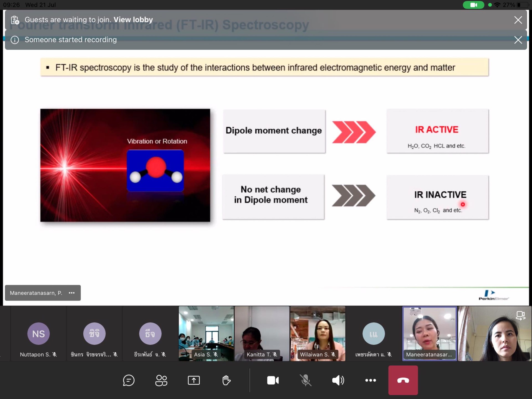Open options for Maneeratanasarn, P. presenter label

click(72, 293)
